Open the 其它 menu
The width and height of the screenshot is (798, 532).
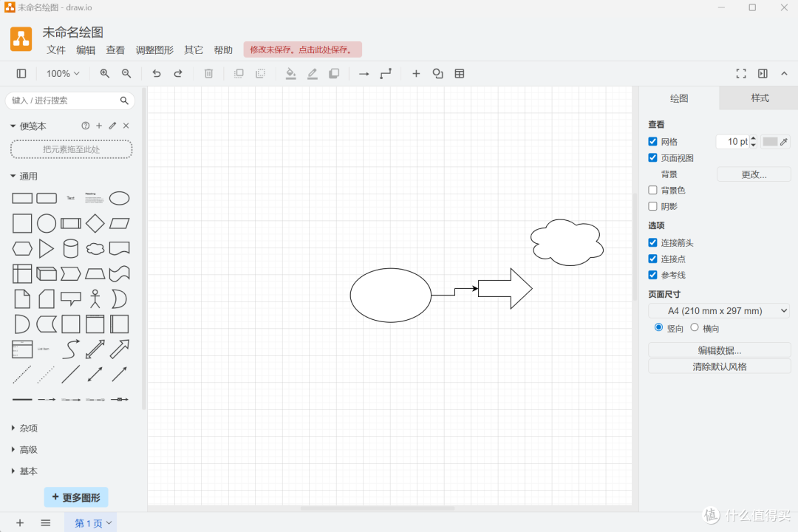pyautogui.click(x=194, y=50)
